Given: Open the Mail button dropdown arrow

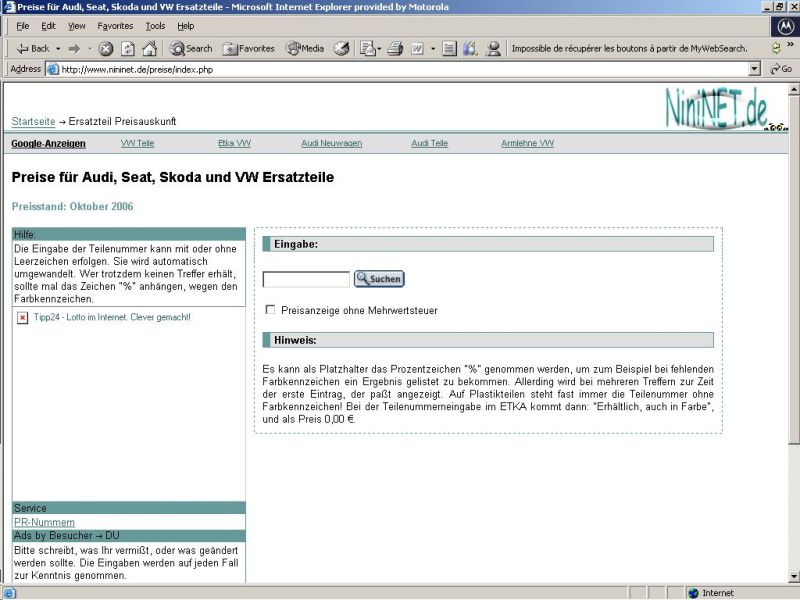Looking at the screenshot, I should [379, 48].
